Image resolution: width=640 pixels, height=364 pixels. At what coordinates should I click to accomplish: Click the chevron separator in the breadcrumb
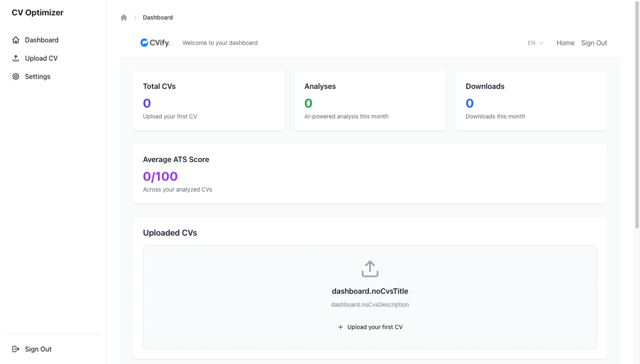(x=135, y=17)
